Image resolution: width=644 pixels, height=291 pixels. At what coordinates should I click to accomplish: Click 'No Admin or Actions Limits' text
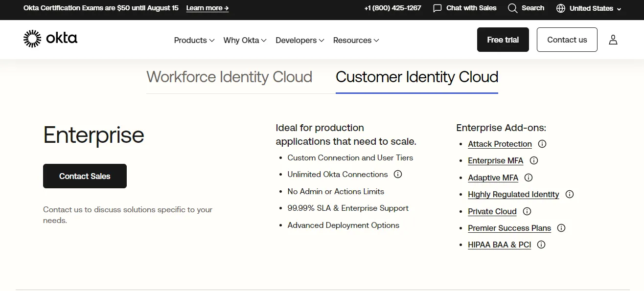pos(336,191)
